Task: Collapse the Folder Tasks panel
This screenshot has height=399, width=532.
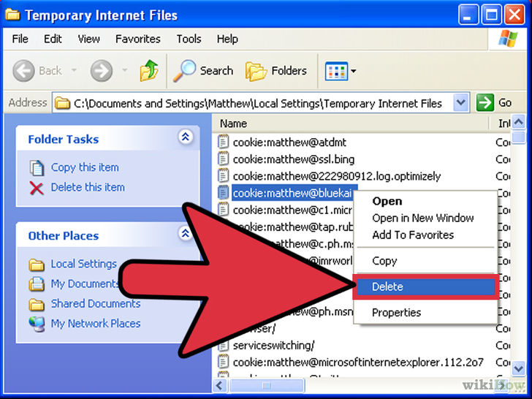Action: point(186,137)
